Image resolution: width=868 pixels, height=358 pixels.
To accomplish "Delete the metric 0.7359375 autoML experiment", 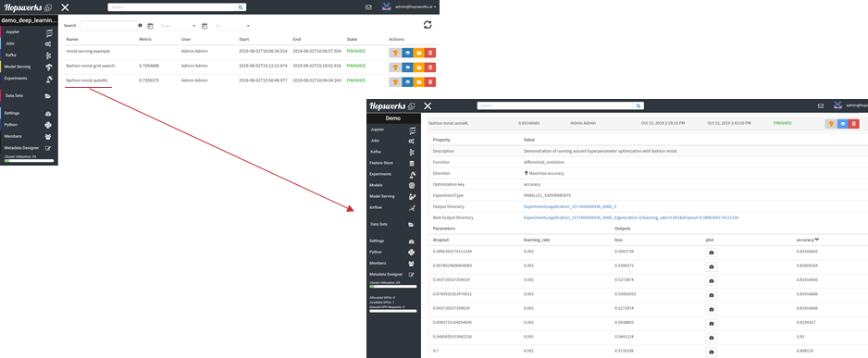I will pos(430,82).
